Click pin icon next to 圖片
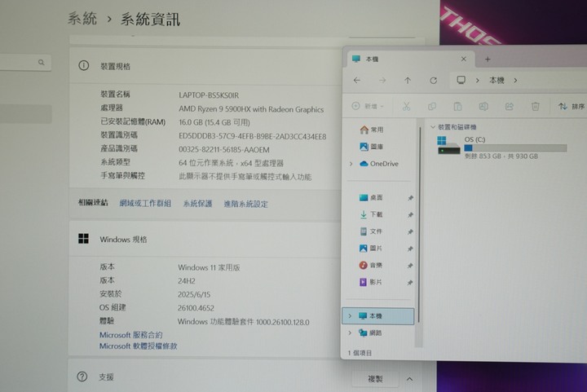Screen dimensions: 587x392 tap(410, 249)
